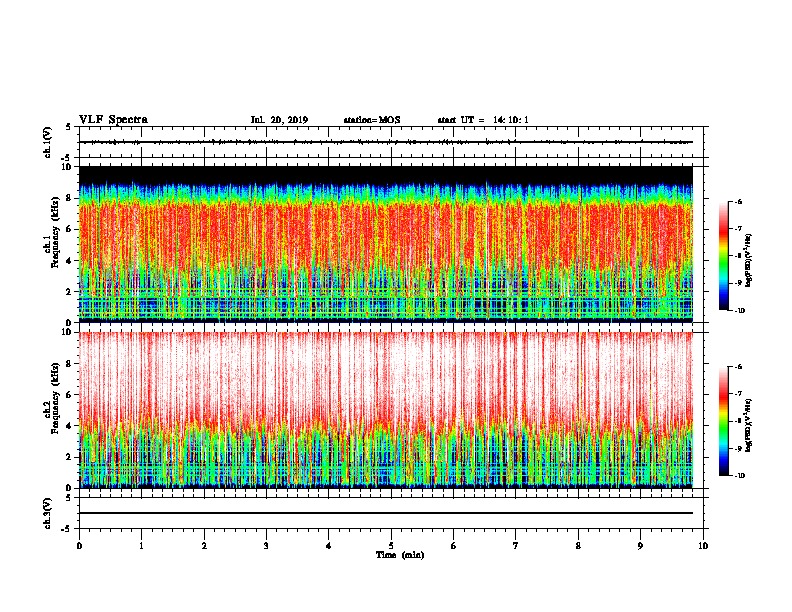
Task: Click time axis tick label '3'
Action: click(266, 545)
